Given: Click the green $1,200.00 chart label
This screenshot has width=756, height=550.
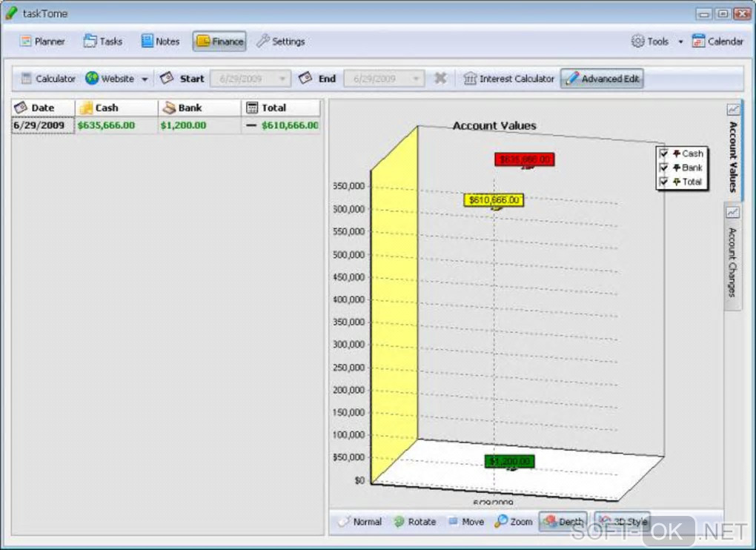Looking at the screenshot, I should pos(510,461).
